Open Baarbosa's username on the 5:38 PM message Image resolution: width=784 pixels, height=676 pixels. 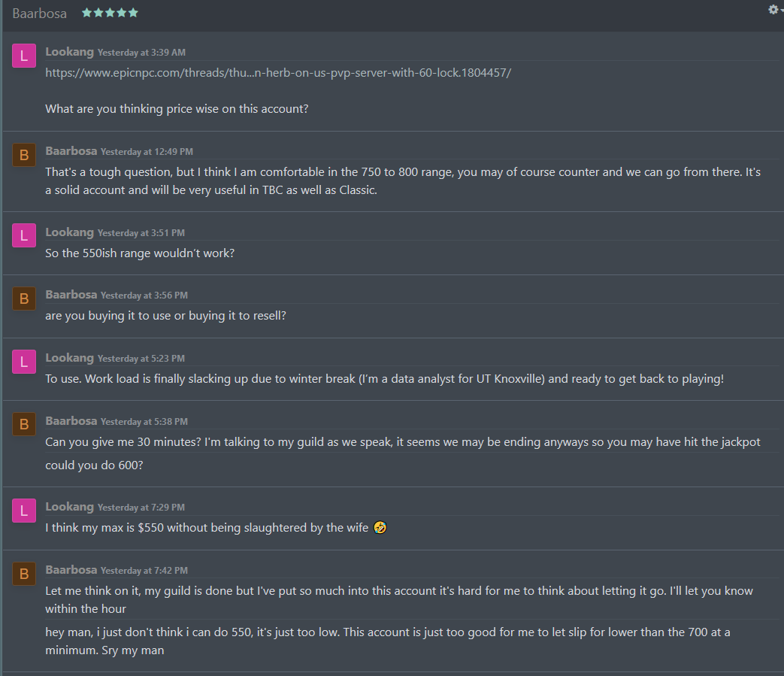(x=71, y=421)
